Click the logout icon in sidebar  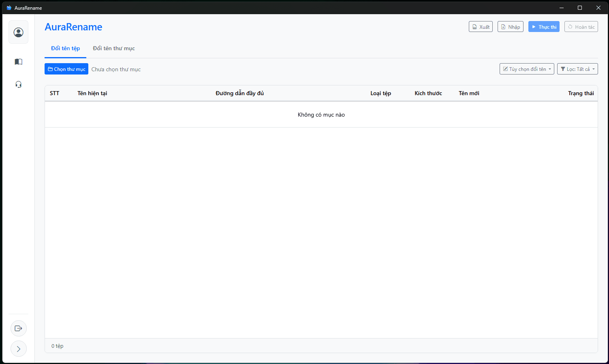[19, 328]
